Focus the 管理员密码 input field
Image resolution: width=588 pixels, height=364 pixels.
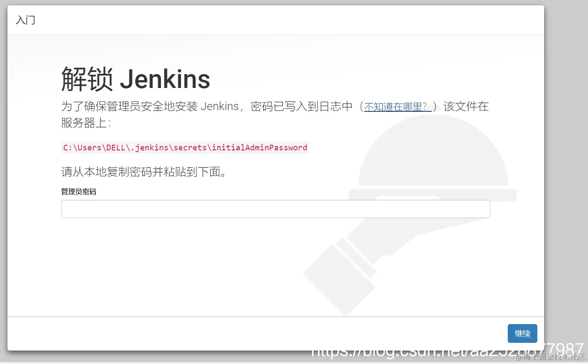[275, 209]
